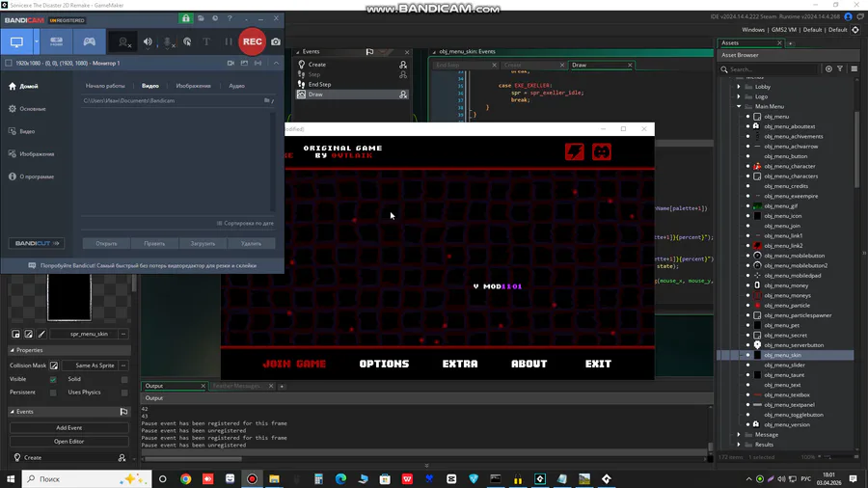
Task: Click EXTRA in the game menu
Action: [460, 364]
